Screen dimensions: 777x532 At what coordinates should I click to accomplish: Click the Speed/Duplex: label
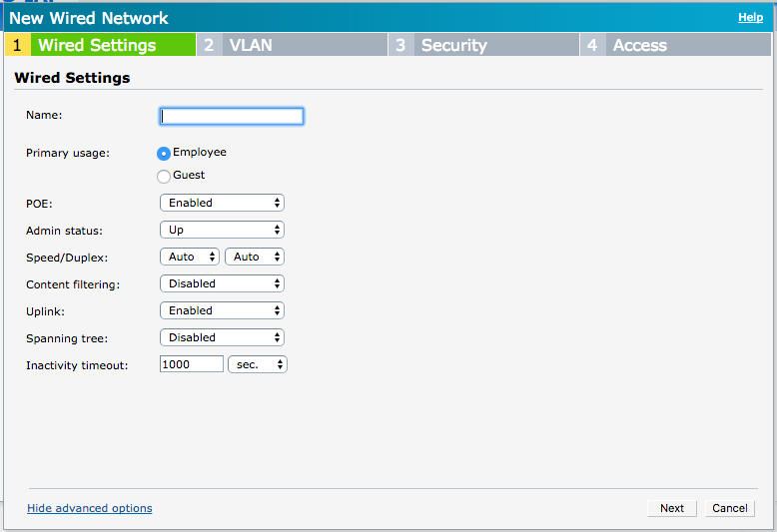(67, 259)
